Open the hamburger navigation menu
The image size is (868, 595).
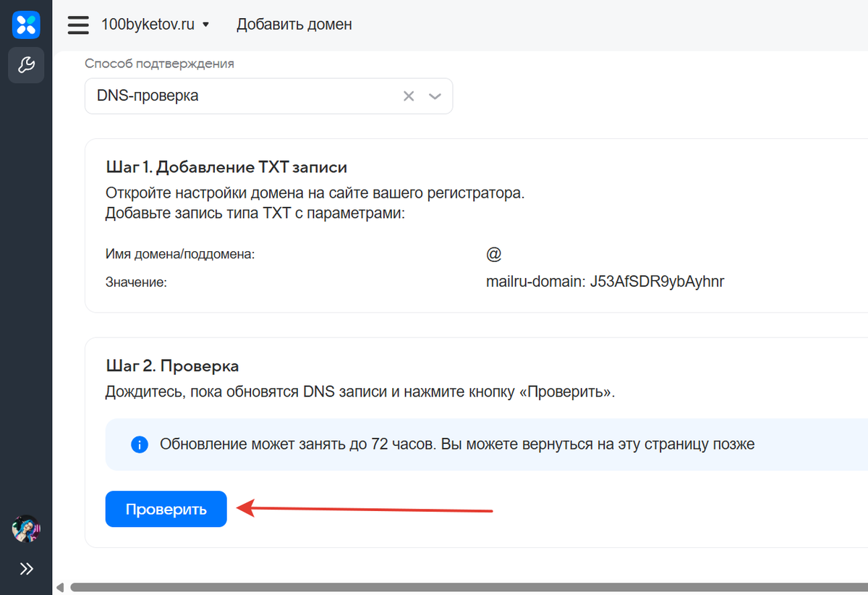(x=78, y=25)
